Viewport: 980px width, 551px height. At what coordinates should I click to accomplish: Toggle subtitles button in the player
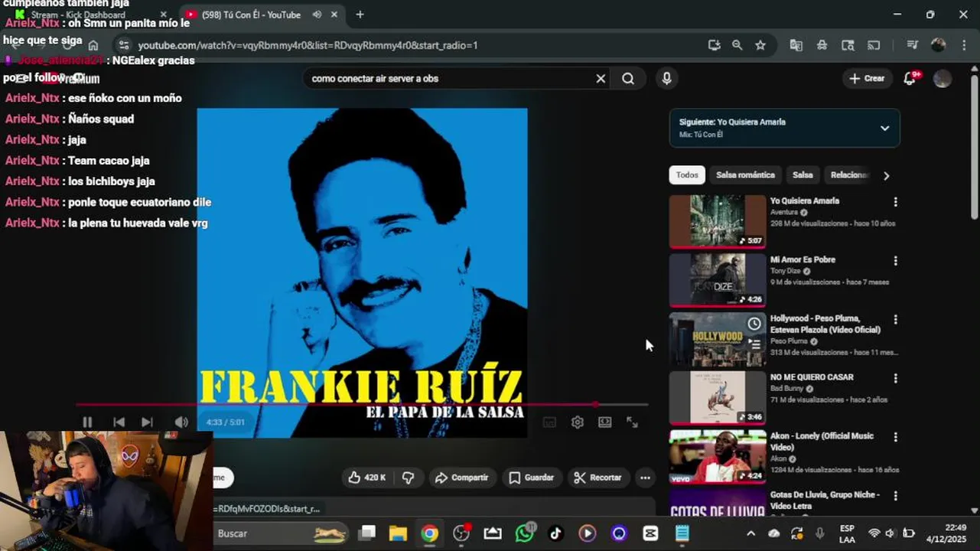(549, 422)
